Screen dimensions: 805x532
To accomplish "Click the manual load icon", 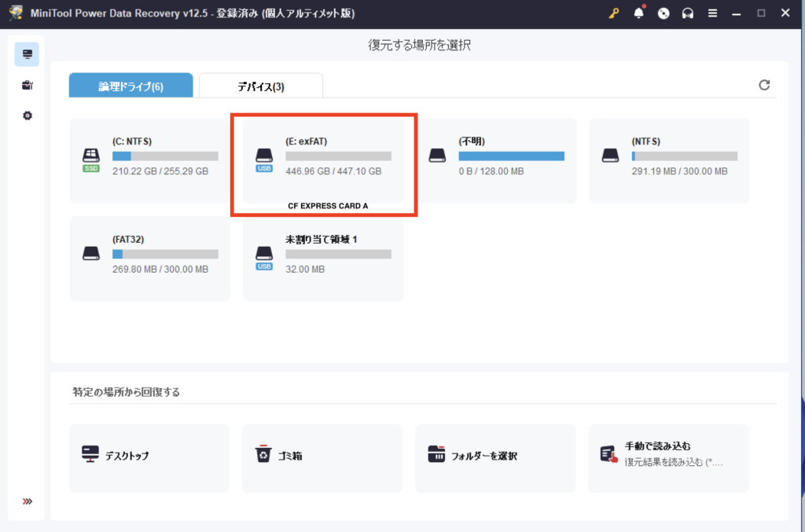I will (x=609, y=454).
